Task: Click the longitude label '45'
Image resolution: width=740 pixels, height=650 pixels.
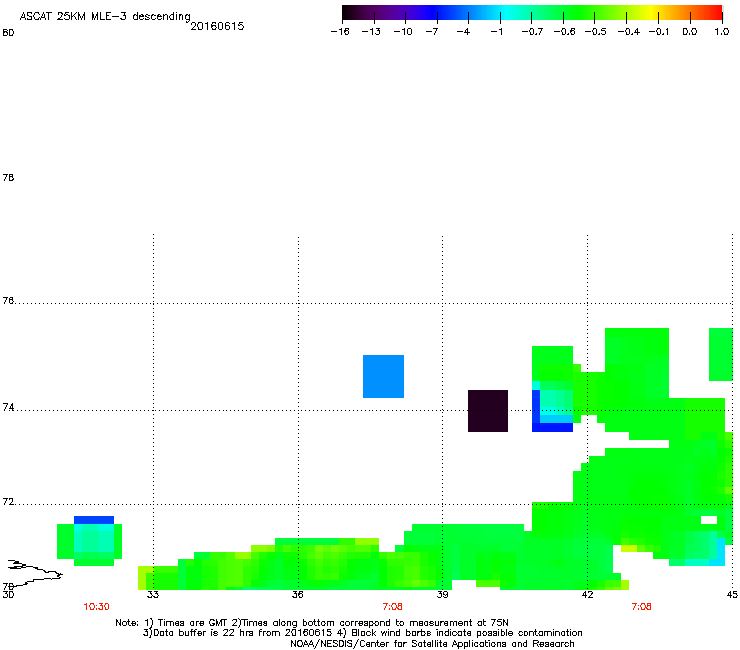Action: coord(732,594)
